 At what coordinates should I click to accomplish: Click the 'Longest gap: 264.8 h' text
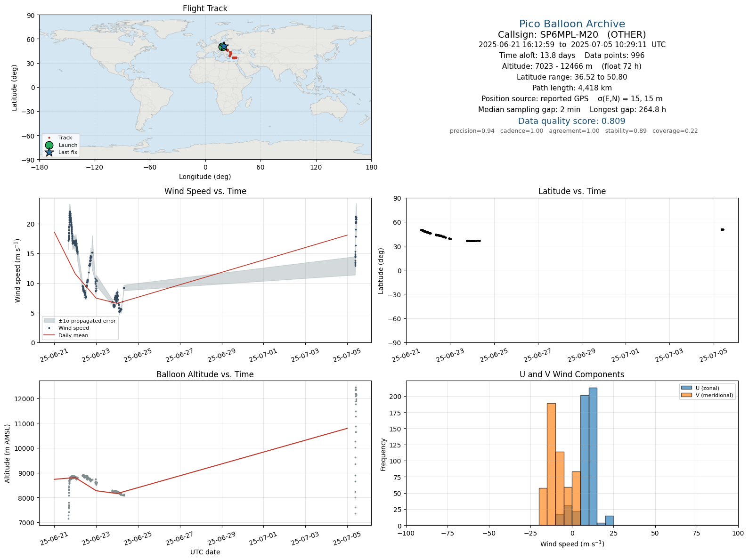click(628, 110)
